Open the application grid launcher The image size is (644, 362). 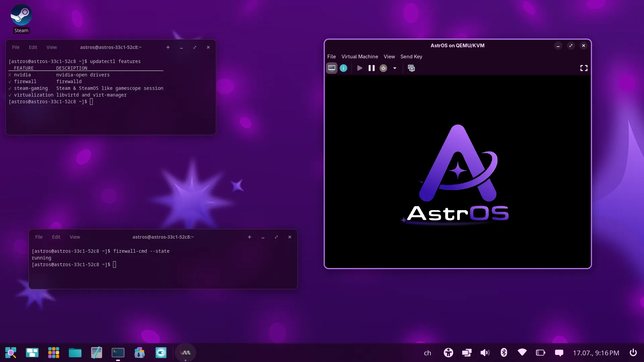coord(54,353)
